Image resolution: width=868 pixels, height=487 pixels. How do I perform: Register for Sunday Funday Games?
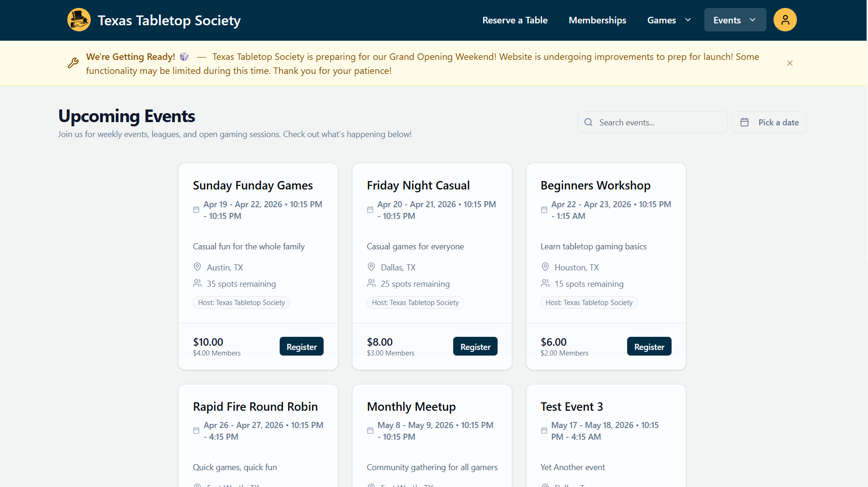click(x=302, y=347)
